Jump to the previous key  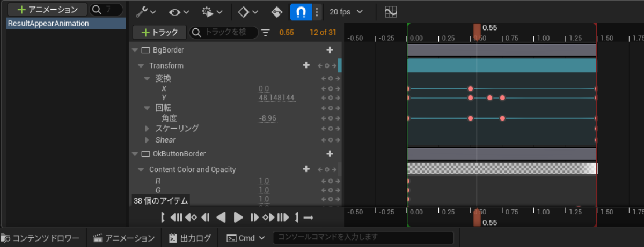tap(191, 218)
